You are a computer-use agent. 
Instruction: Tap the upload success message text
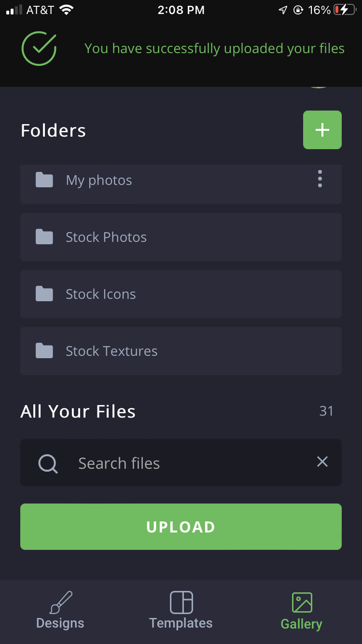tap(214, 49)
